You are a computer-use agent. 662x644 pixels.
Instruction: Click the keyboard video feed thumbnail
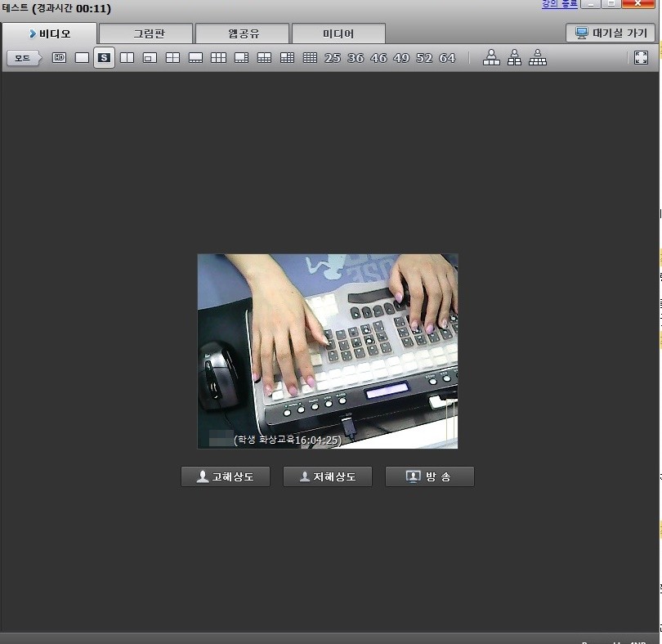pyautogui.click(x=328, y=351)
